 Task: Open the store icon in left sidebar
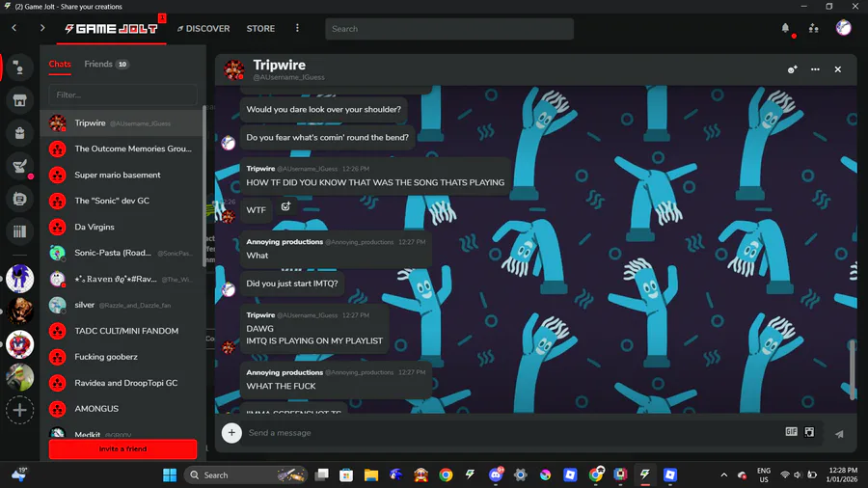tap(19, 100)
